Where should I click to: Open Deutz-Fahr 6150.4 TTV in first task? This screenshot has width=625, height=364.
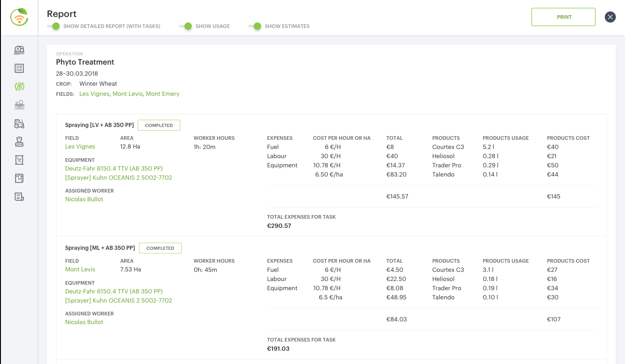tap(114, 168)
